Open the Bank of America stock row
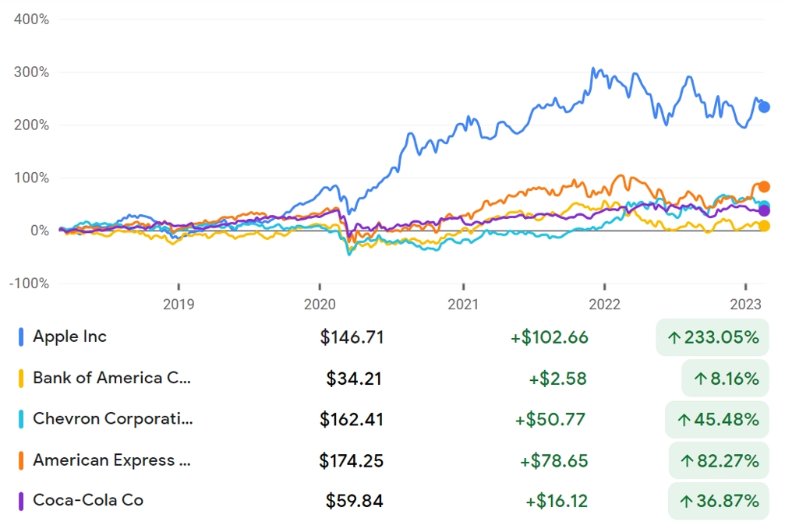The height and width of the screenshot is (532, 785). (x=393, y=379)
